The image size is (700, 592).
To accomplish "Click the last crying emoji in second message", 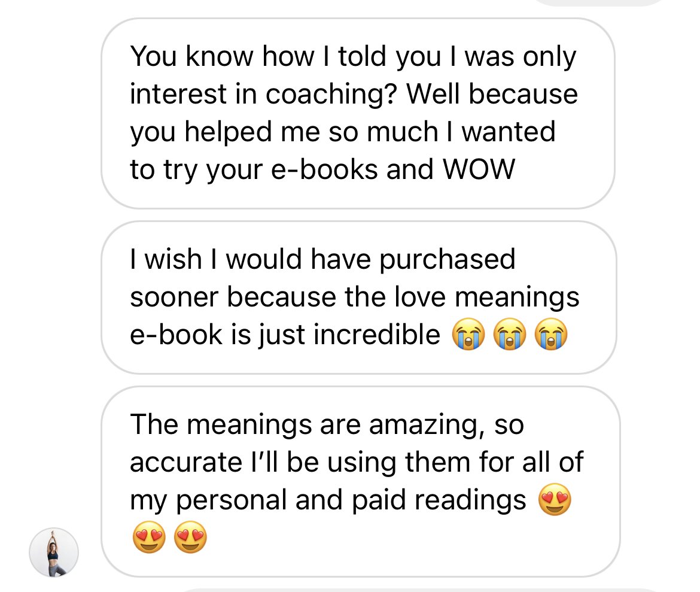I will (552, 334).
